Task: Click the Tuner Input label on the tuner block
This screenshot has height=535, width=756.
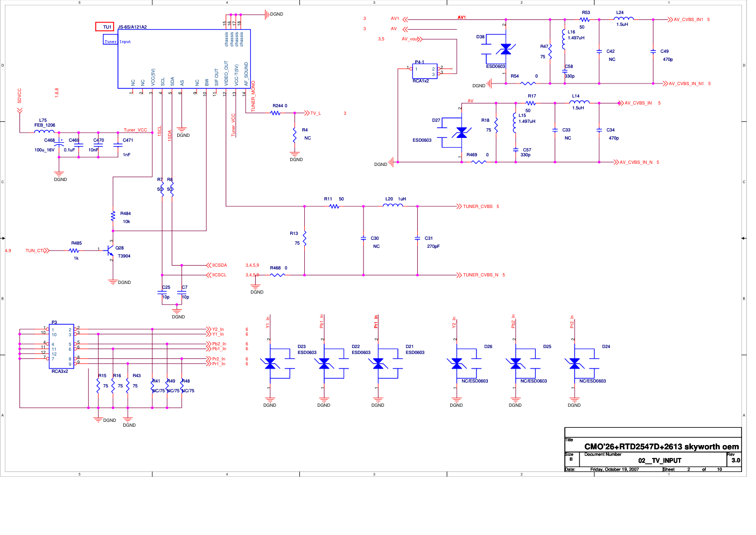Action: [117, 41]
